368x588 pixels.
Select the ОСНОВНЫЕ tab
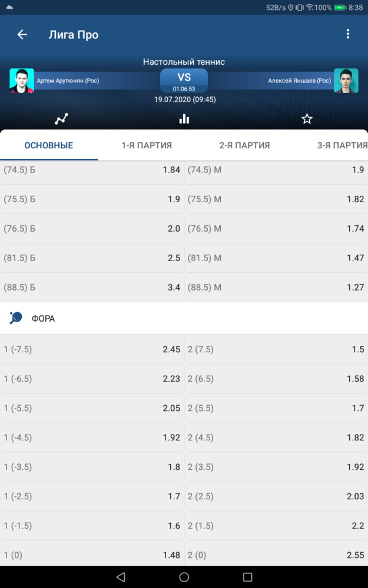(x=49, y=145)
